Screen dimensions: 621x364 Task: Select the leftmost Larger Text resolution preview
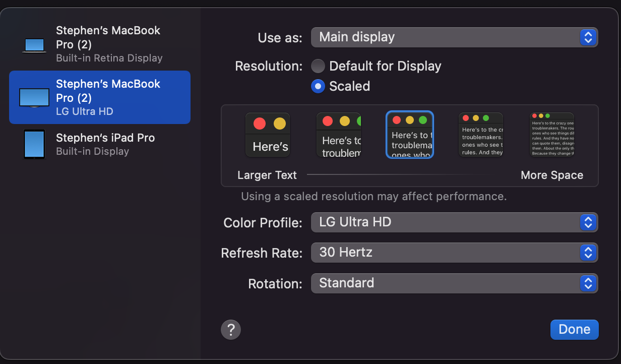click(x=267, y=135)
